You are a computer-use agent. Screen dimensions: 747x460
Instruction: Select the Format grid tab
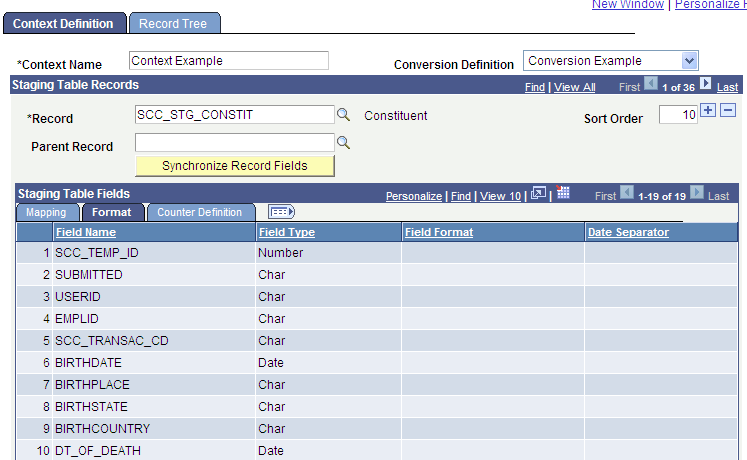tap(112, 212)
